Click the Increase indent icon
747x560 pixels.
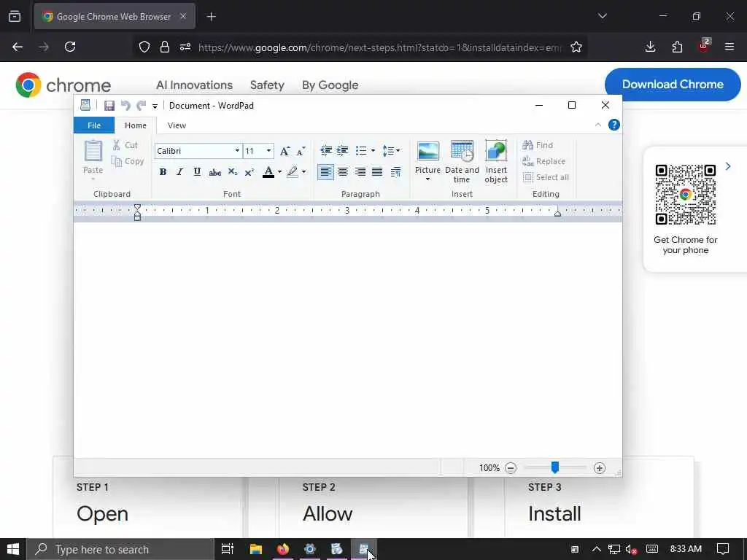coord(343,151)
